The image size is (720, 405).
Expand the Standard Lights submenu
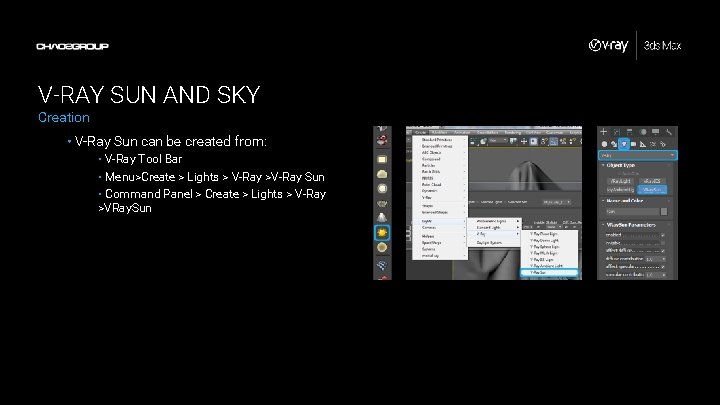pos(495,227)
